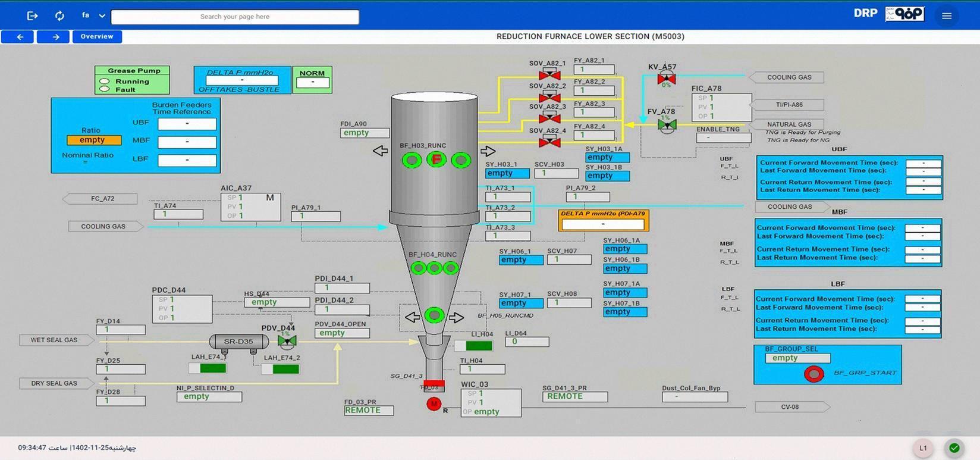Open the FIC_A78 controller faceplate

click(721, 107)
